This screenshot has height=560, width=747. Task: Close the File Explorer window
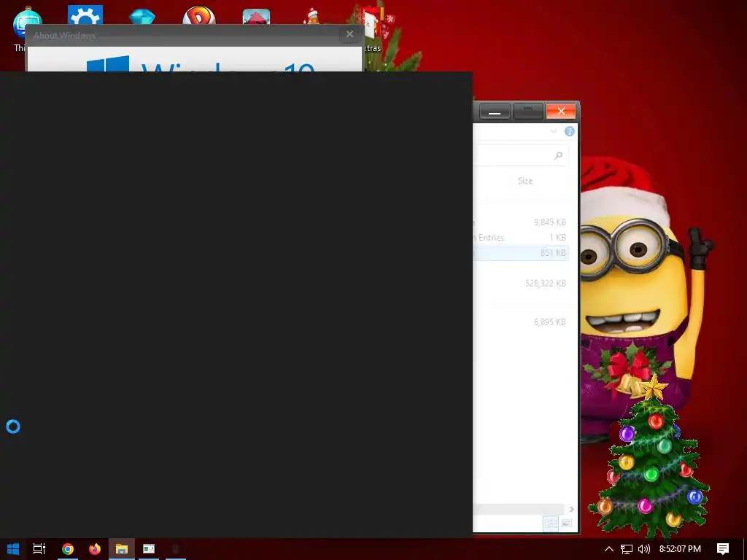pyautogui.click(x=561, y=112)
